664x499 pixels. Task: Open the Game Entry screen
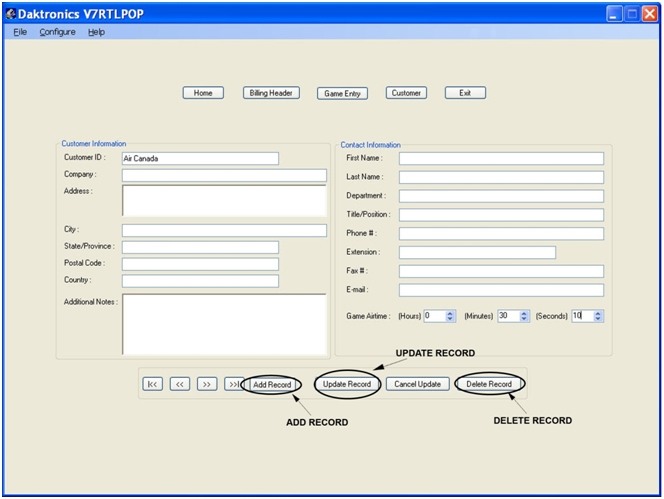click(x=343, y=93)
